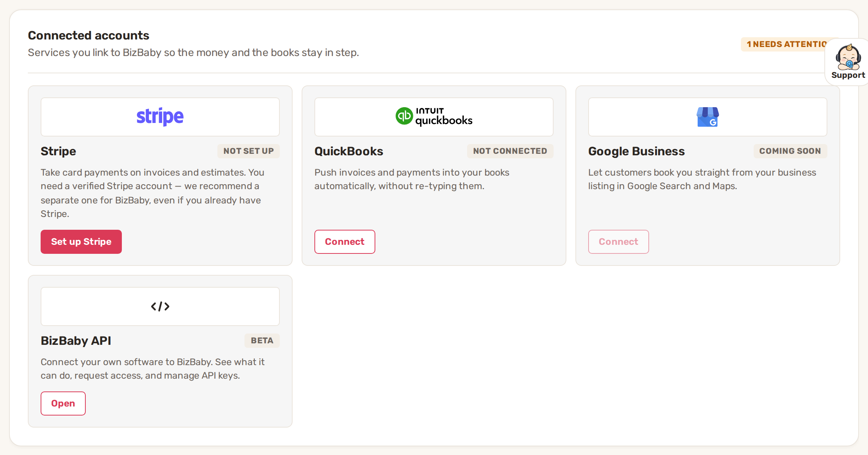The image size is (868, 455).
Task: Click the BizBaby API code brackets icon
Action: 160,306
